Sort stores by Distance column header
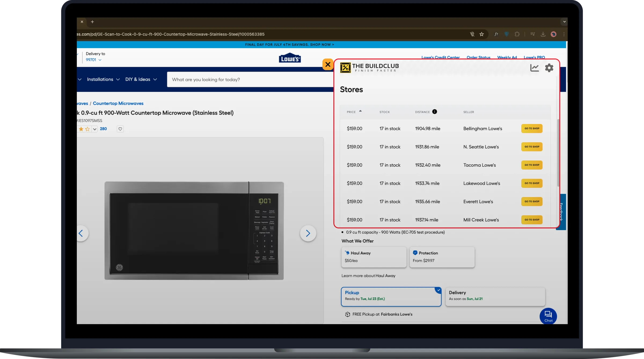This screenshot has height=359, width=644. coord(422,112)
